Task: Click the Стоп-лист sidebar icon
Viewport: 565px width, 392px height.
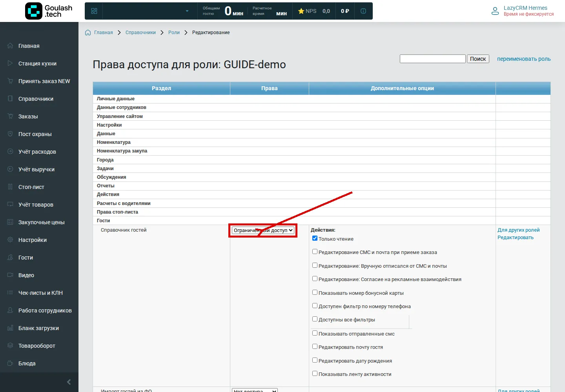Action: coord(10,187)
